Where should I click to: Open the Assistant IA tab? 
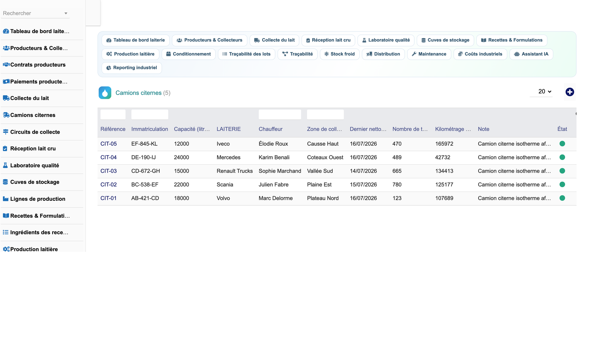pos(531,54)
